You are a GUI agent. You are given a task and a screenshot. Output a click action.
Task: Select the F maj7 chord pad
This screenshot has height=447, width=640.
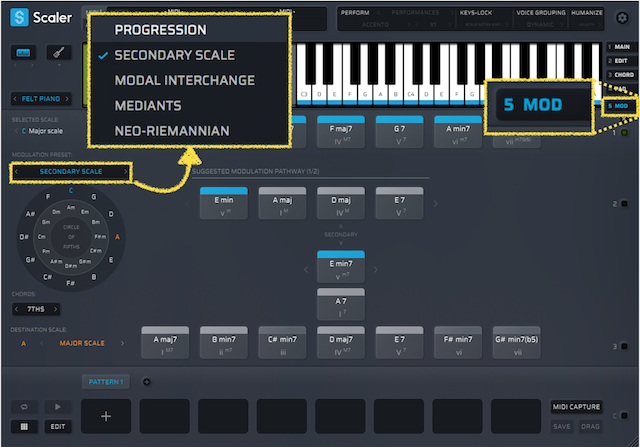tap(341, 131)
